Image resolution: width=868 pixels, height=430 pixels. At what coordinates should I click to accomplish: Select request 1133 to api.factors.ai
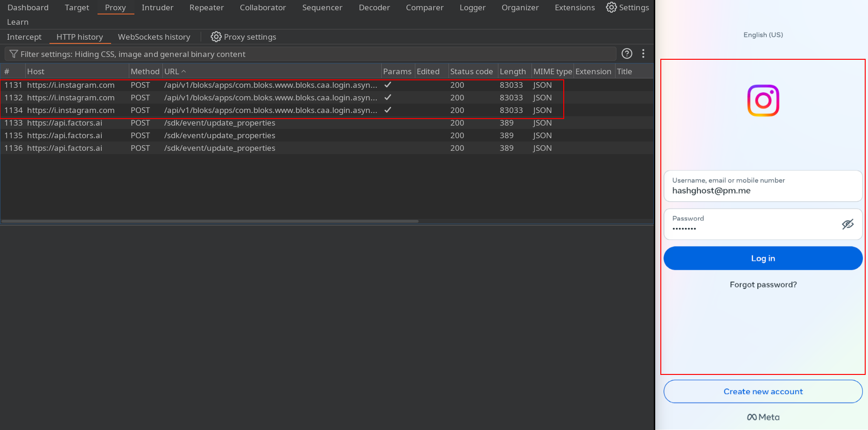pos(140,123)
